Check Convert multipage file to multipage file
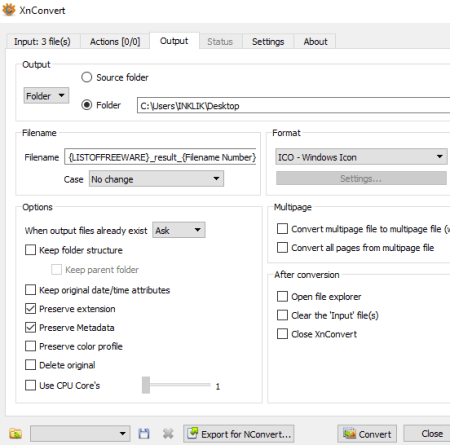 coord(282,229)
